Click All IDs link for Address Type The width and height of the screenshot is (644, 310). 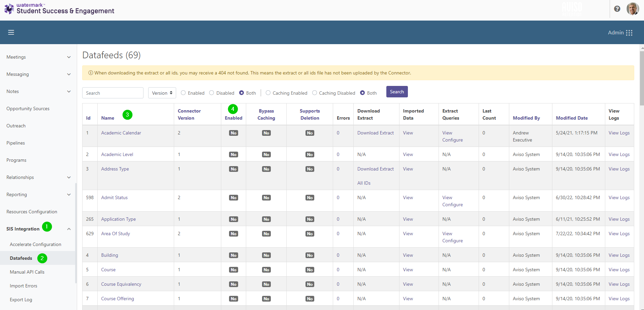click(364, 183)
